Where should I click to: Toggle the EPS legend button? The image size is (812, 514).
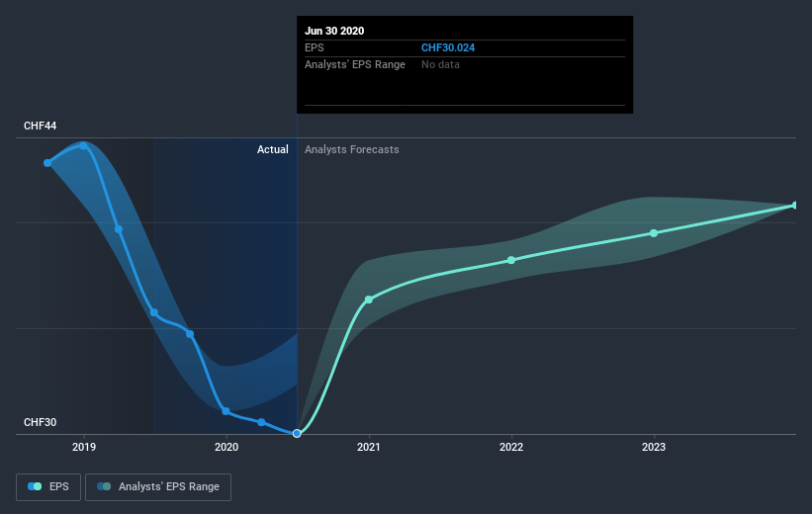48,486
